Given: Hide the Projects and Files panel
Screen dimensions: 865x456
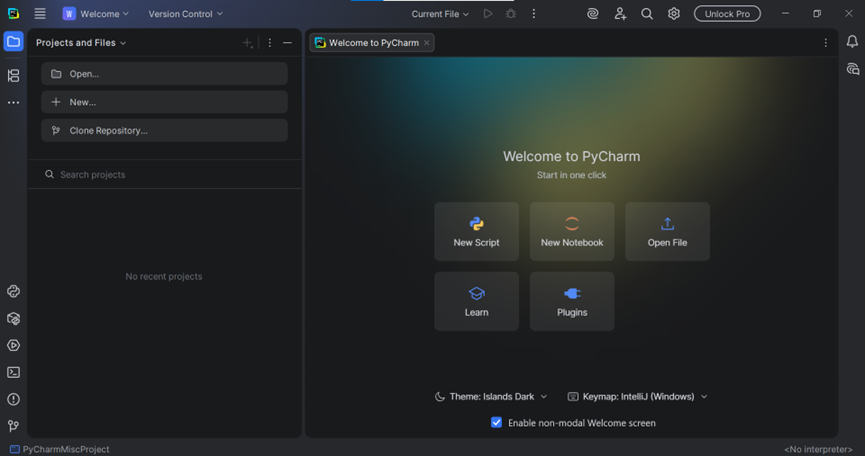Looking at the screenshot, I should pos(287,42).
